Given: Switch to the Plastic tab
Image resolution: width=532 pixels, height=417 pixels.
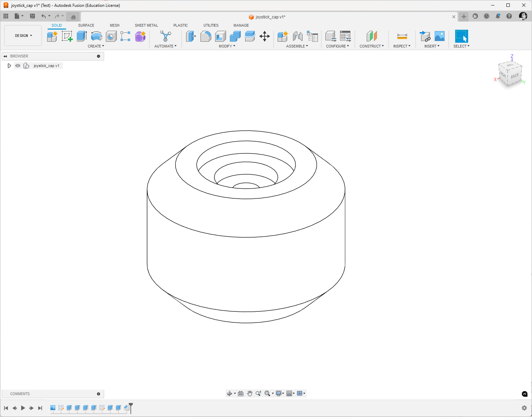Looking at the screenshot, I should tap(181, 25).
